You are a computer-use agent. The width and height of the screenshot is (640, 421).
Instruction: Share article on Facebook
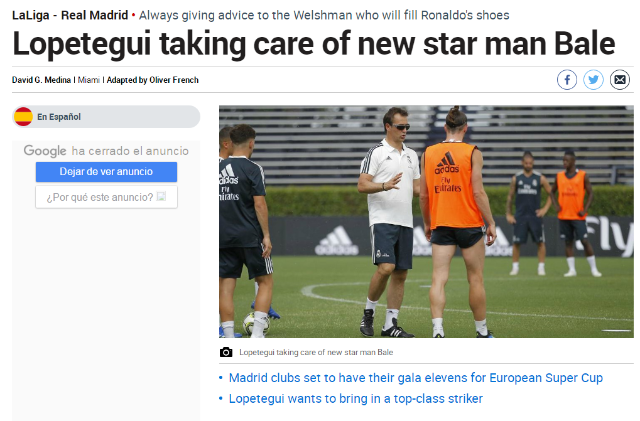[567, 80]
